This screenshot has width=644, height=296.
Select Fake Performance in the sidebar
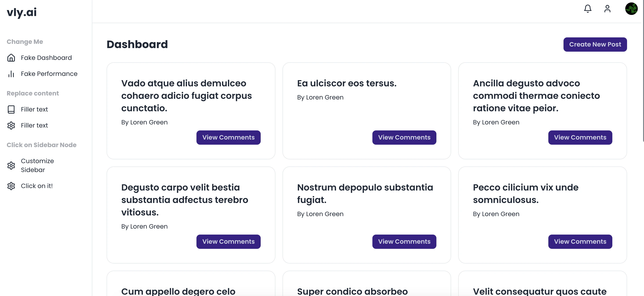tap(49, 74)
